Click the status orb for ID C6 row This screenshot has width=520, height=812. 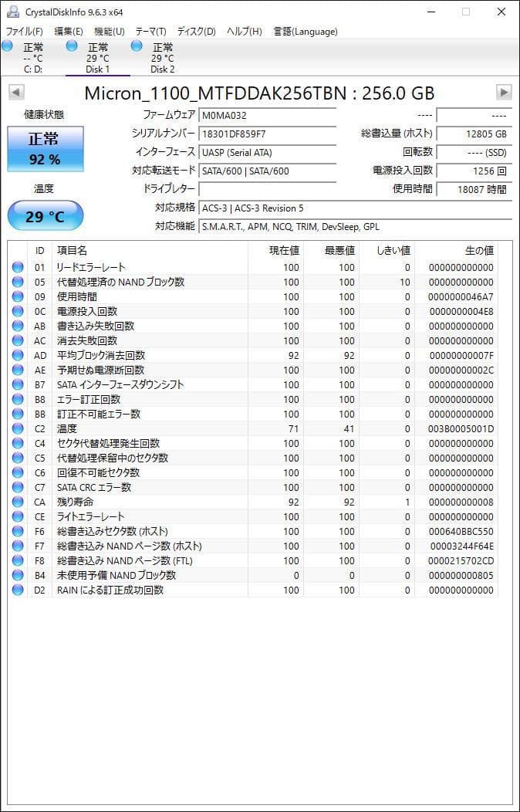pos(18,473)
